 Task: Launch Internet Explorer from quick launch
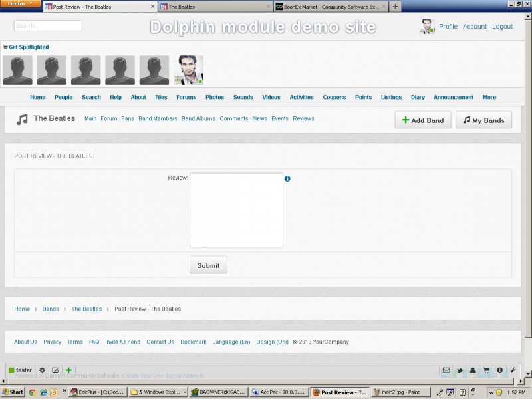tap(43, 392)
